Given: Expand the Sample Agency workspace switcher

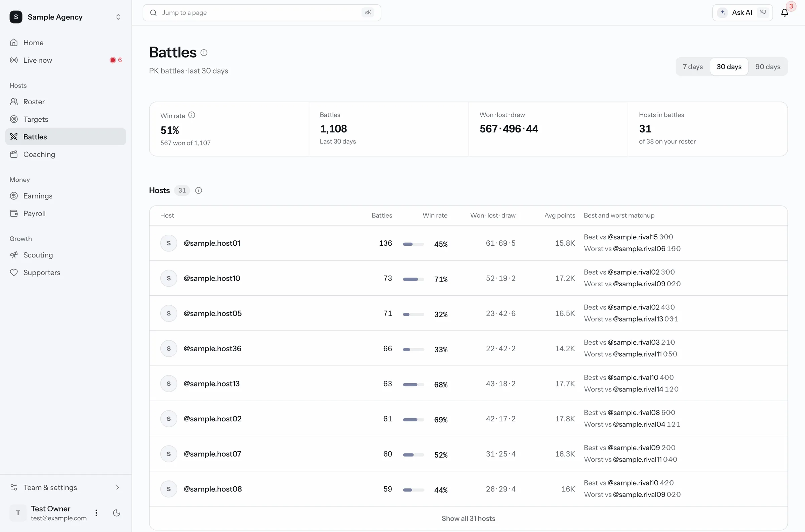Looking at the screenshot, I should [118, 17].
